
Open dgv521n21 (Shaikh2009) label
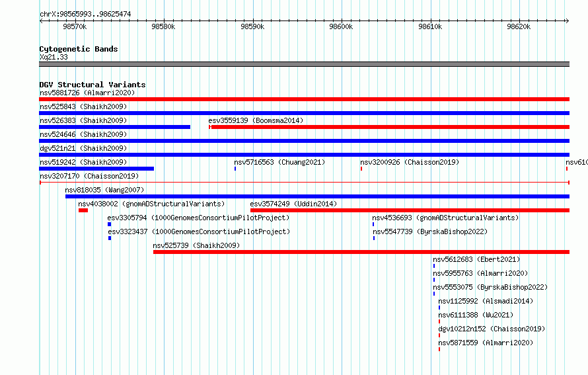(83, 148)
